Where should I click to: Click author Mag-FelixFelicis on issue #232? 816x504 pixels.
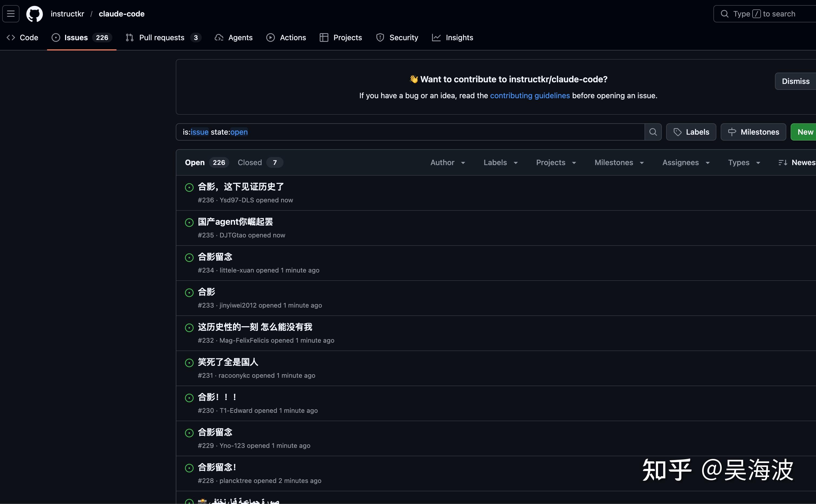244,340
